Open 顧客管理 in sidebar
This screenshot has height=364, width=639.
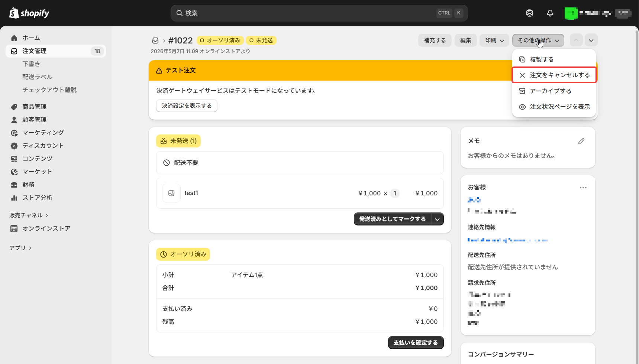(56, 120)
